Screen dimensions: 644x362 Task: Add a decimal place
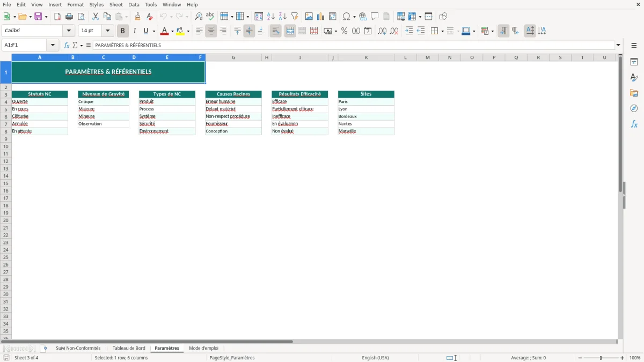pyautogui.click(x=382, y=31)
